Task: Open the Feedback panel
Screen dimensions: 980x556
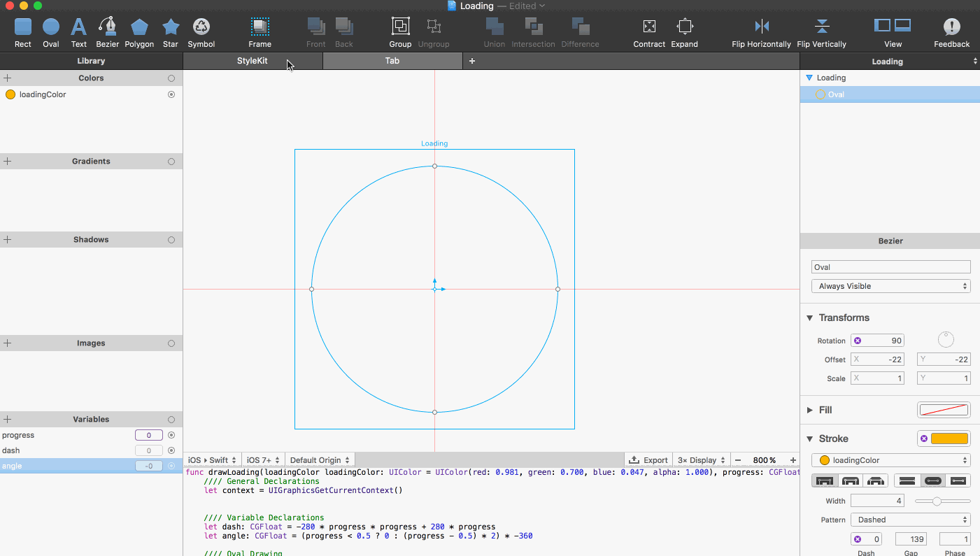Action: pos(951,28)
